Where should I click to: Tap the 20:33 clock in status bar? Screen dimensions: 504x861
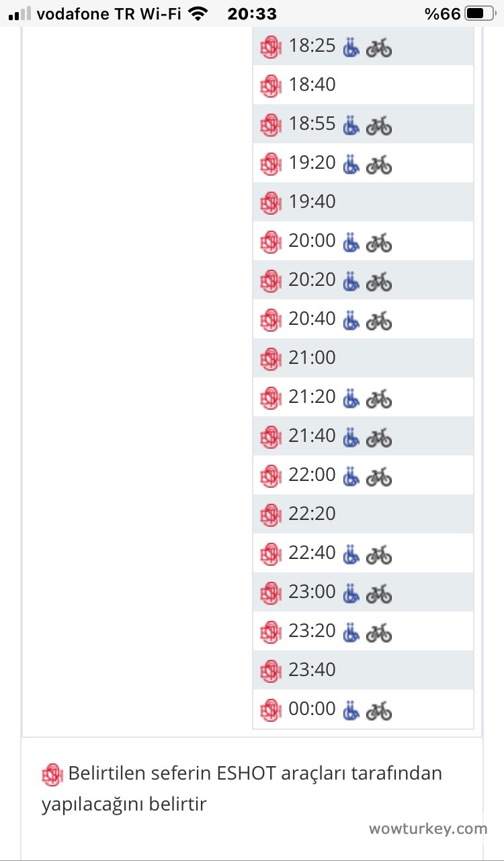tap(252, 13)
